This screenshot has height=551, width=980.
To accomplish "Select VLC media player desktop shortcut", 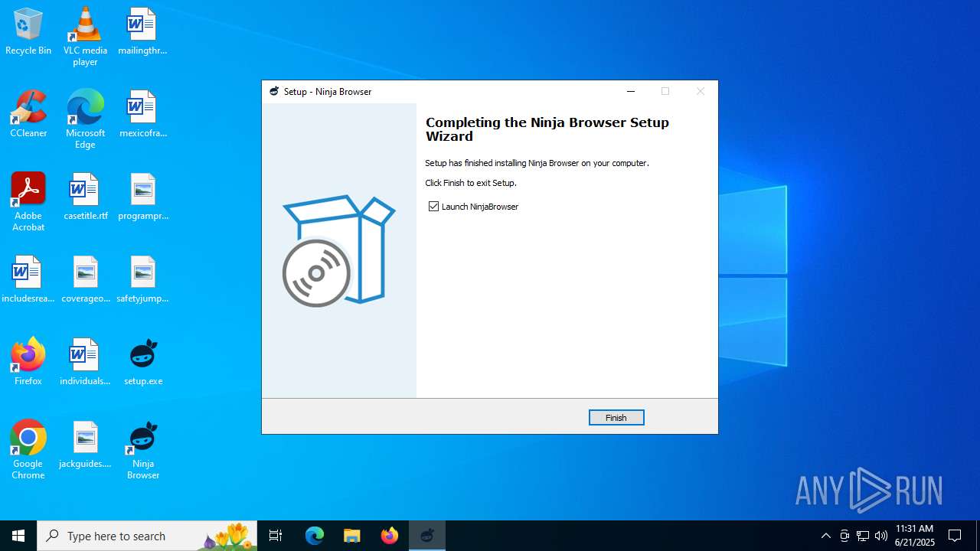I will point(85,36).
